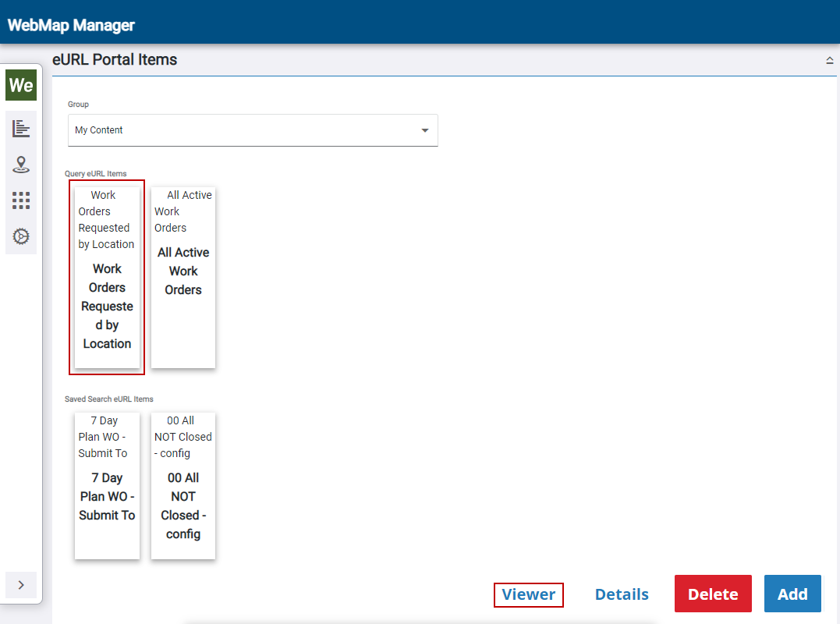Open the grid apps sidebar icon

[x=21, y=200]
